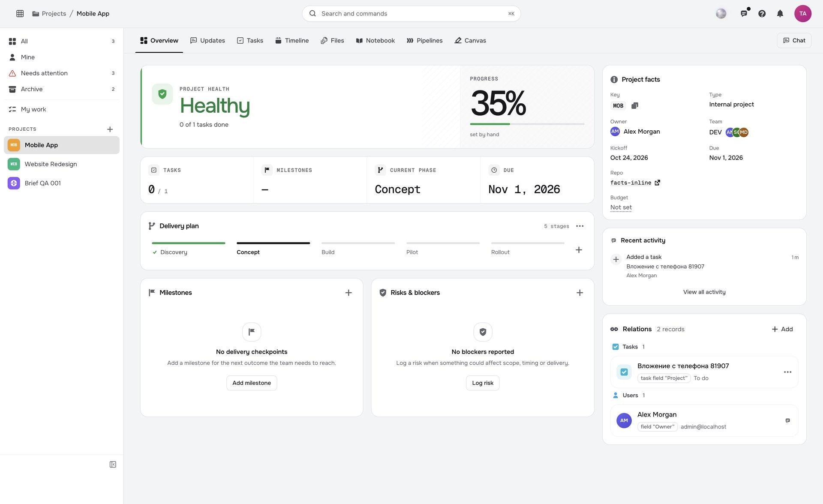Open the Chat panel button
823x504 pixels.
(794, 40)
